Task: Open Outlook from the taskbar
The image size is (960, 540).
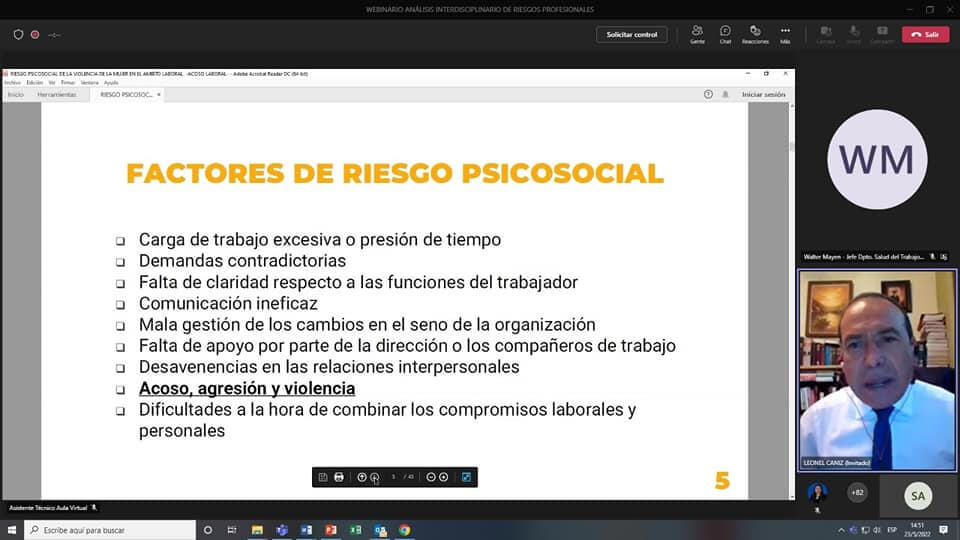Action: coord(380,530)
